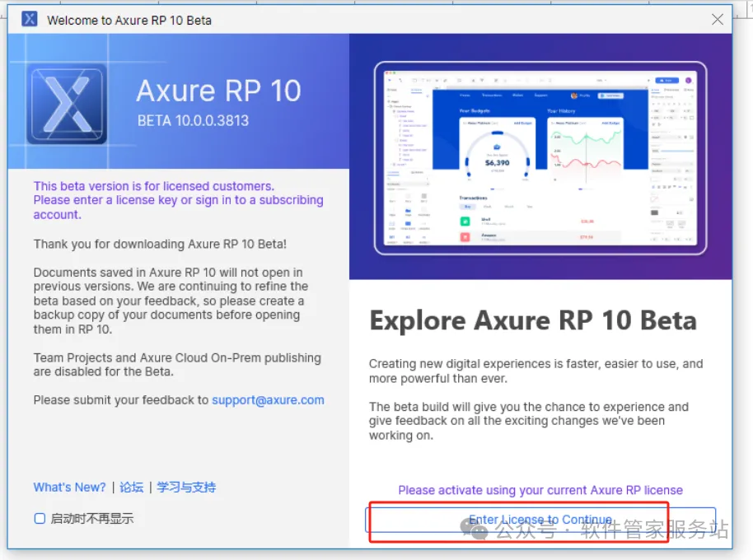Click 'Thank you for downloading Axure RP 10 Beta!'
The image size is (753, 560).
[160, 244]
